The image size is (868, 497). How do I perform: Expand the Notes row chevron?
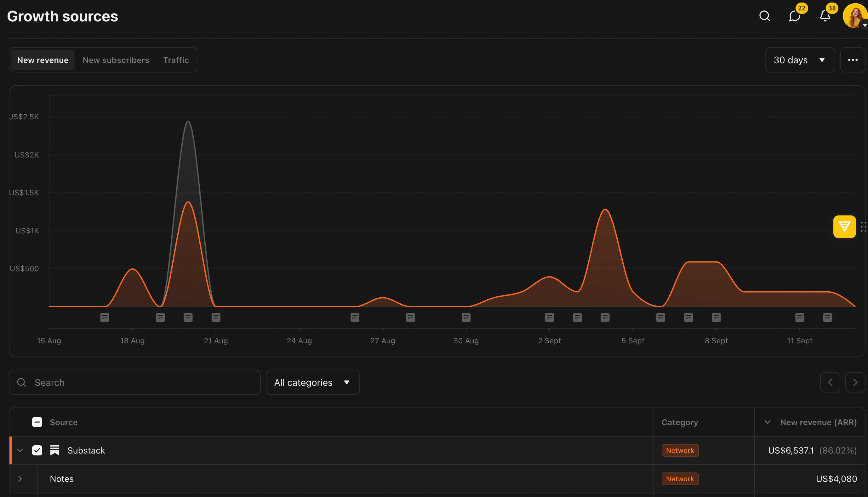pyautogui.click(x=20, y=478)
